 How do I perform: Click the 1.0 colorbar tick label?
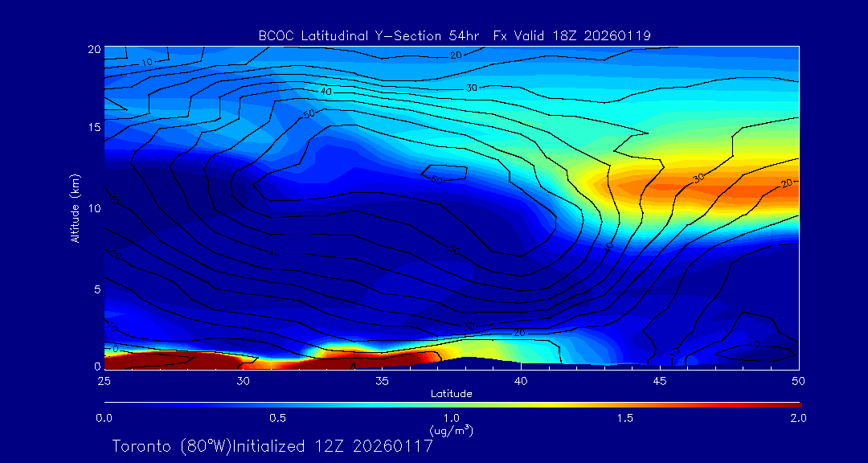click(451, 418)
